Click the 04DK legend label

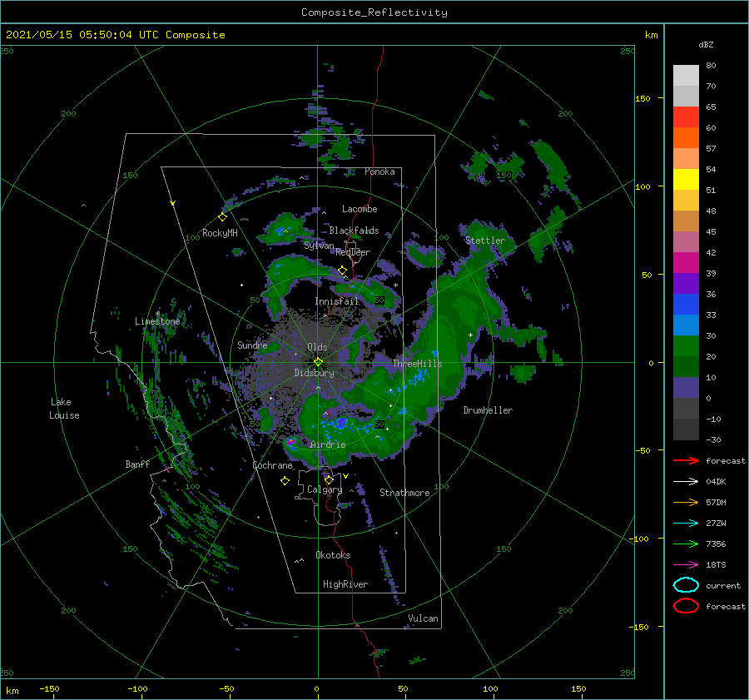tap(716, 482)
